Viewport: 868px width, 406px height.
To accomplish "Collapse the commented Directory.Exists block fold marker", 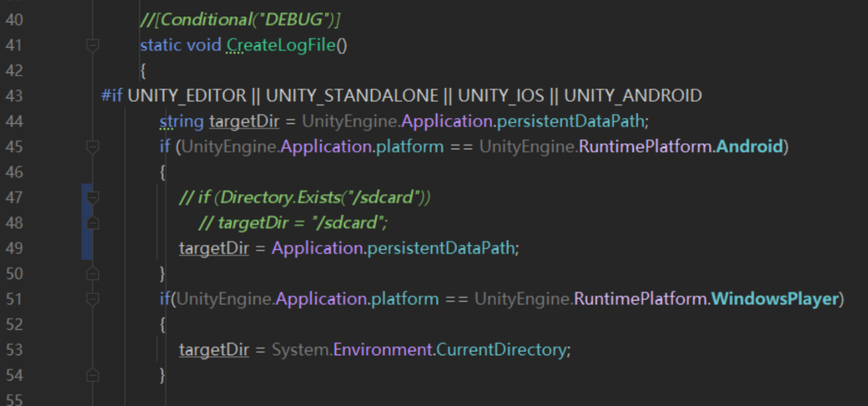I will point(92,198).
